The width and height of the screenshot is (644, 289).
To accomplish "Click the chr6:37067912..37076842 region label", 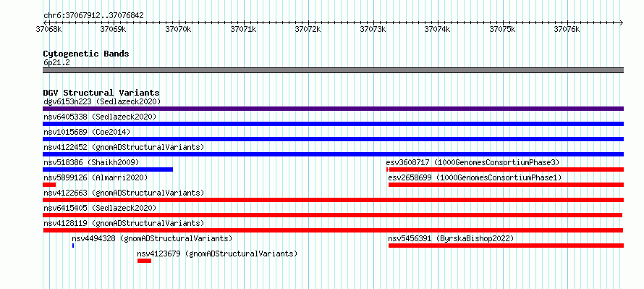I will (x=93, y=16).
